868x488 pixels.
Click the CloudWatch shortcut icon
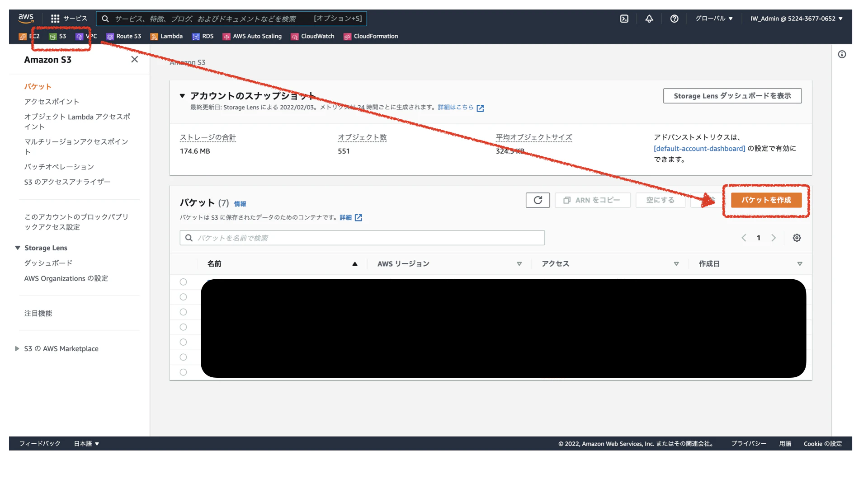point(295,37)
